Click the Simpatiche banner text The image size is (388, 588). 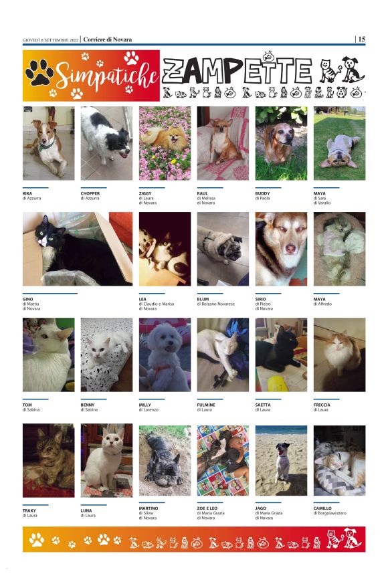tap(107, 75)
